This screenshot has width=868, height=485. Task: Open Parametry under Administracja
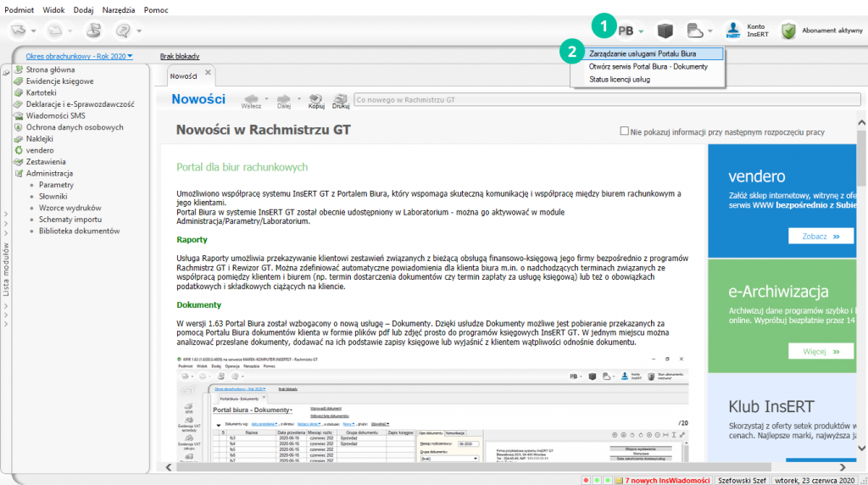coord(56,185)
